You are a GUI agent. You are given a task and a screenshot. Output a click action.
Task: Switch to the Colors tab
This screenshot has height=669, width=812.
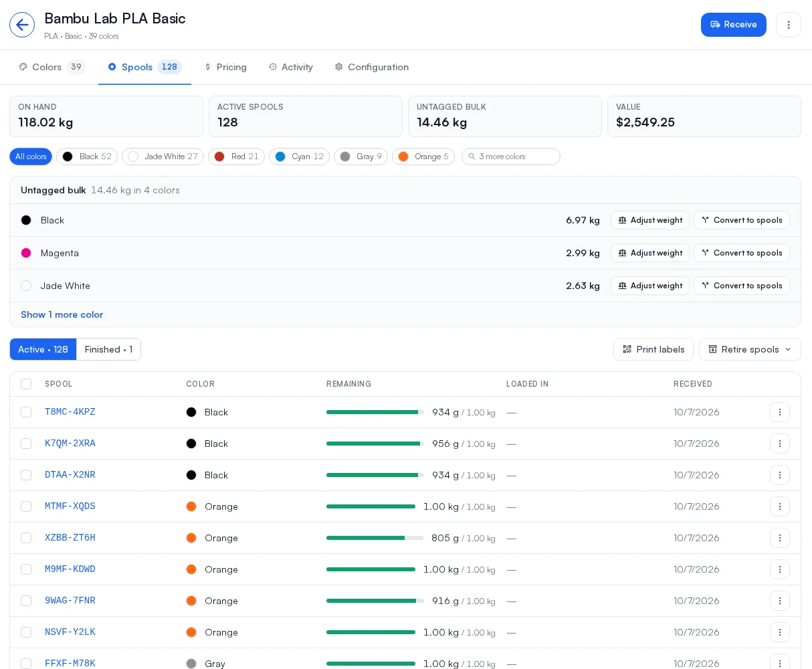click(52, 67)
